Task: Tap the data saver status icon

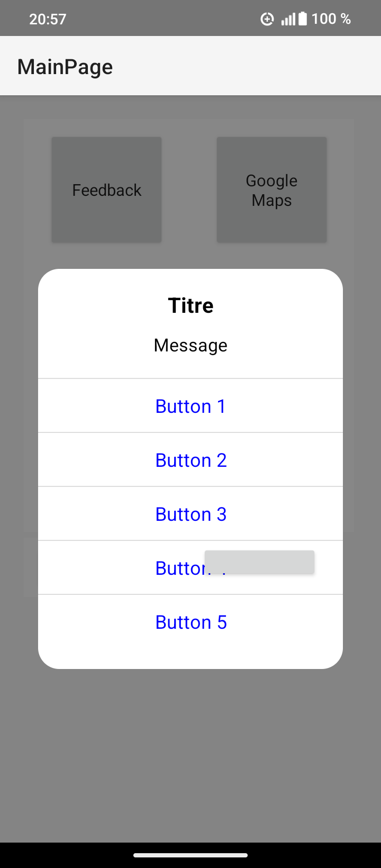Action: (267, 20)
